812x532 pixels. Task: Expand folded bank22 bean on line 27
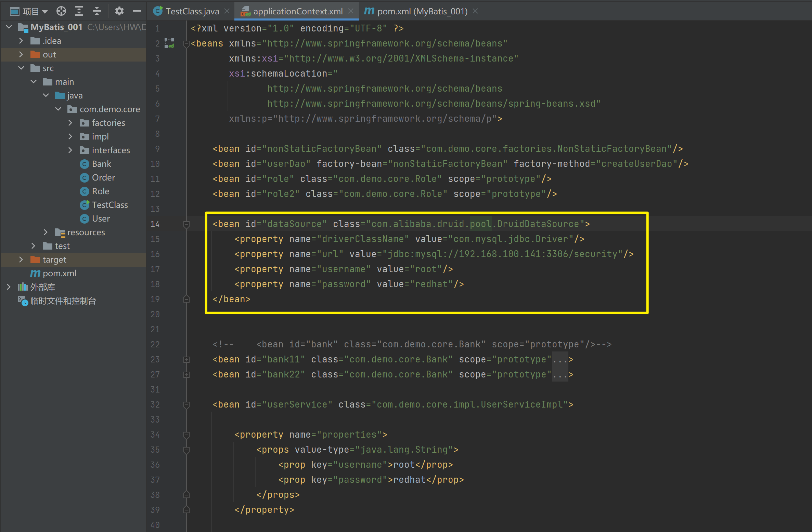point(186,375)
